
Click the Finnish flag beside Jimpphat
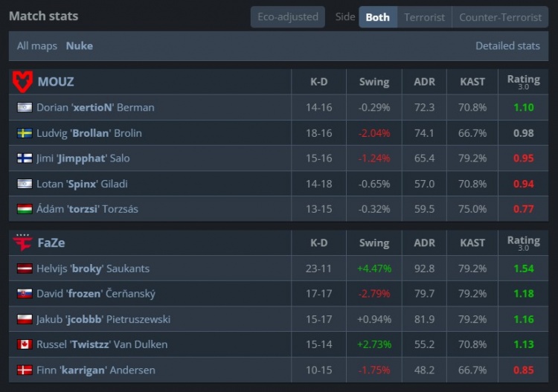25,158
